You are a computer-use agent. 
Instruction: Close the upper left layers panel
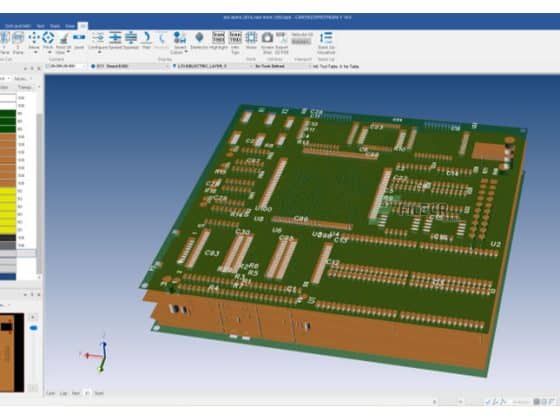tap(39, 68)
